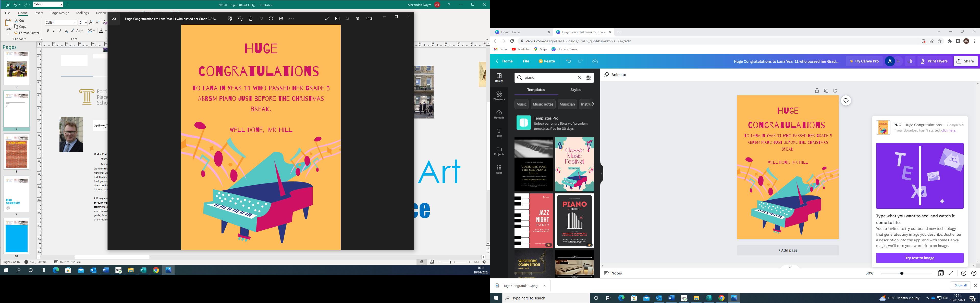
Task: Select the Classic Music Festival template
Action: pos(574,164)
